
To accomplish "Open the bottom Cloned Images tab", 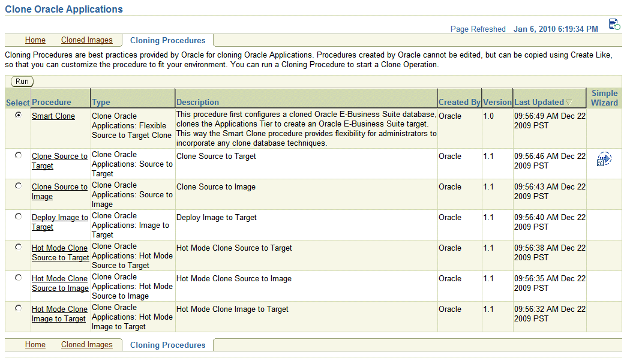I will (87, 344).
